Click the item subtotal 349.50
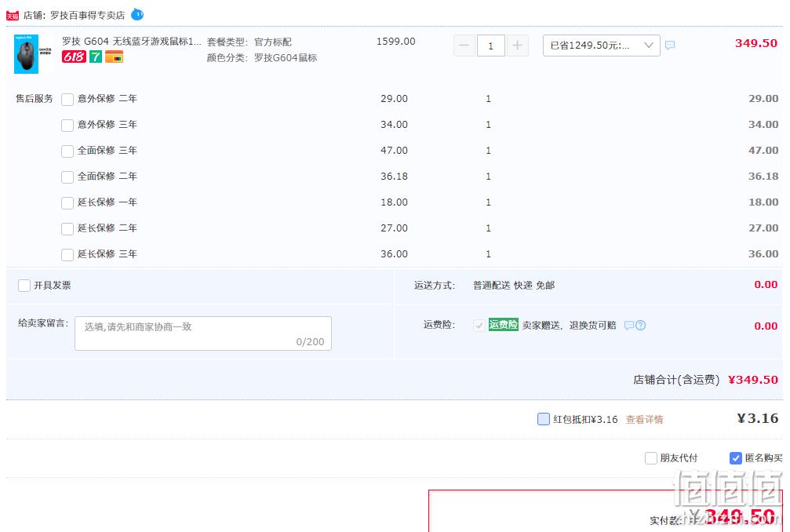This screenshot has width=790, height=532. pos(755,43)
